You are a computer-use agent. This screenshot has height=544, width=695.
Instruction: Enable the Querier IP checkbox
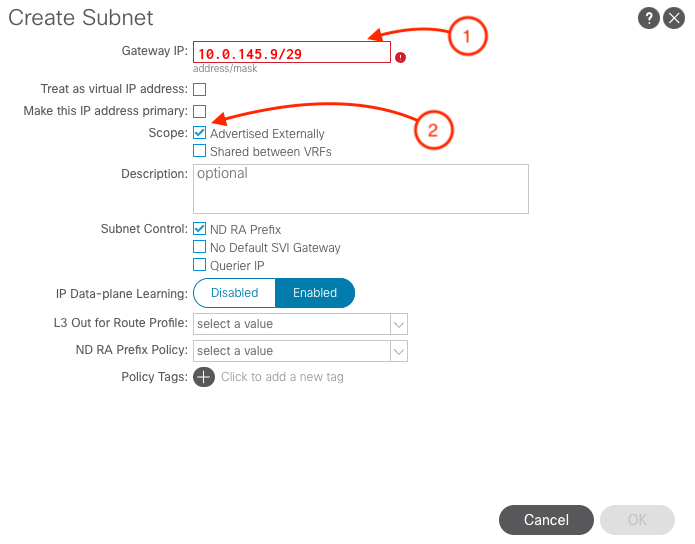pos(200,265)
